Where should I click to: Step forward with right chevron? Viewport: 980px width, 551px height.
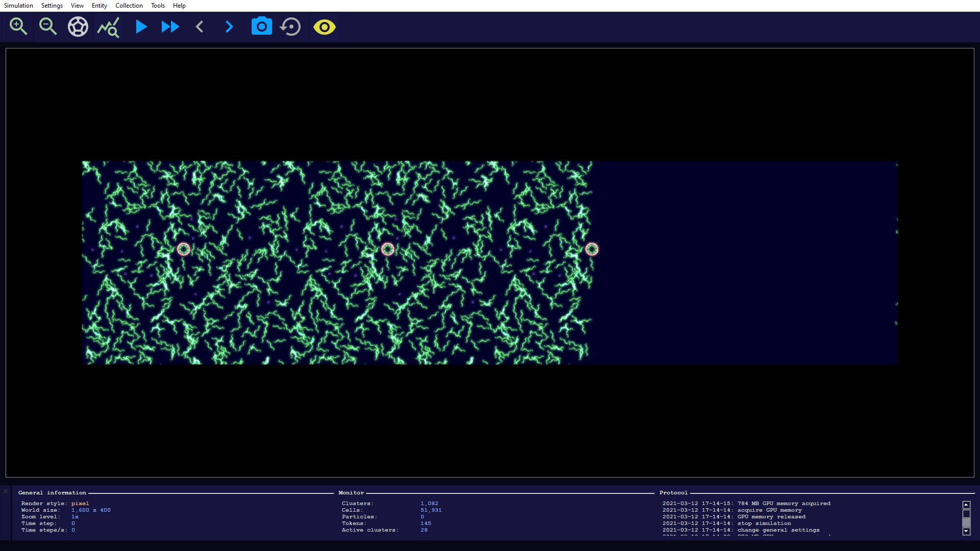point(229,27)
